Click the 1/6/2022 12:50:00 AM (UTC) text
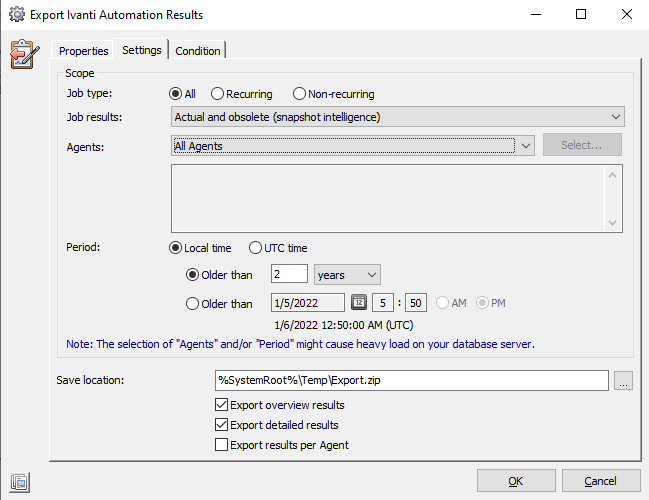 coord(344,325)
